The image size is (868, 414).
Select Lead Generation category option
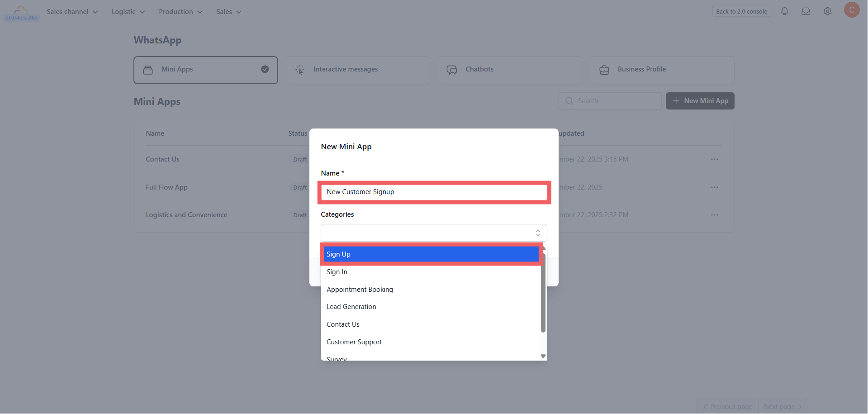tap(431, 307)
